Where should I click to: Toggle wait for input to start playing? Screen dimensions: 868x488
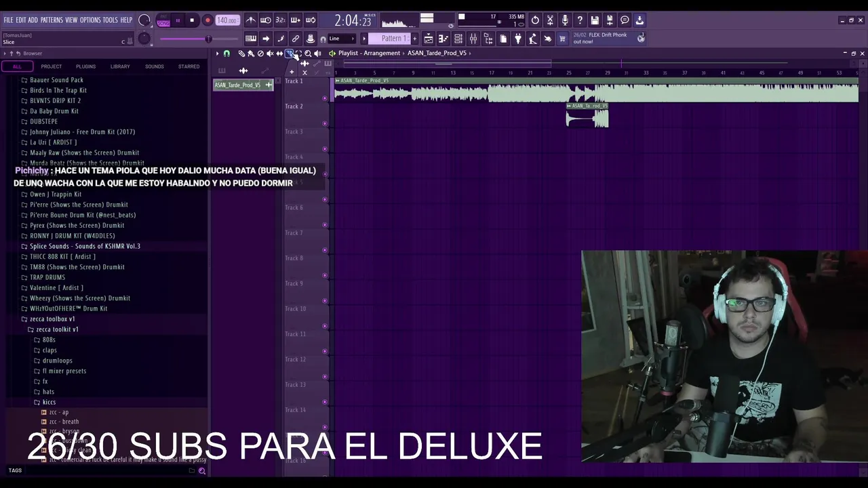(x=266, y=20)
